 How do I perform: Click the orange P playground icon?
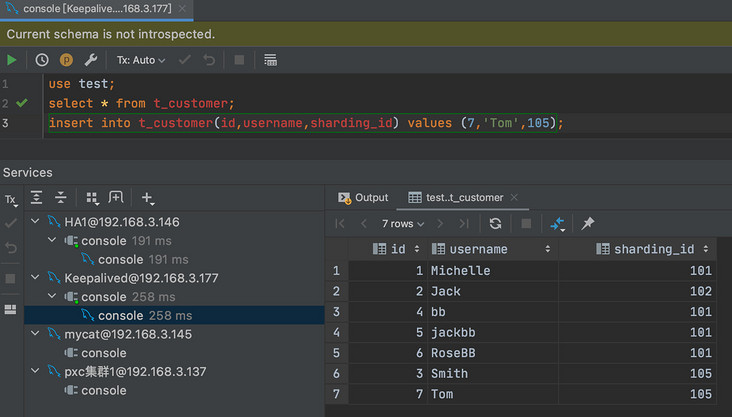click(x=66, y=60)
